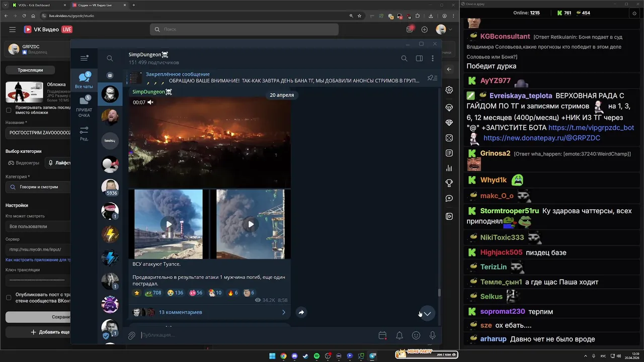Open the Все пользователи viewer dropdown
644x362 pixels.
click(38, 226)
